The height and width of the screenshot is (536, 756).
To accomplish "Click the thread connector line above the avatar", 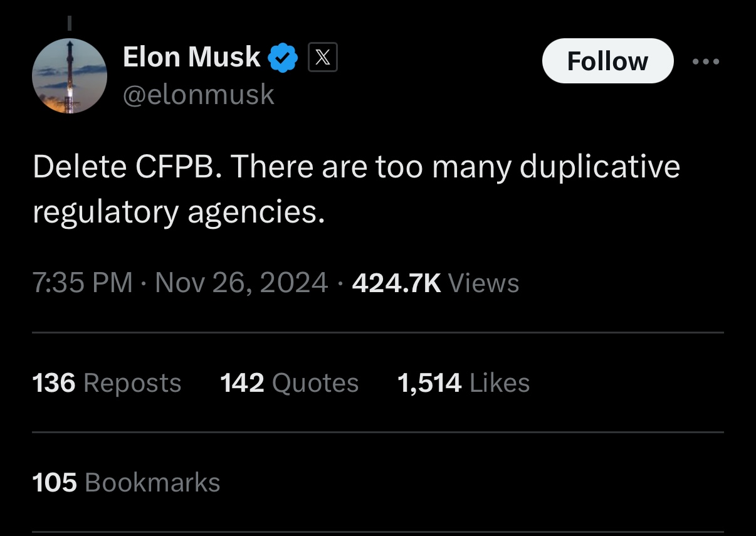I will tap(70, 24).
